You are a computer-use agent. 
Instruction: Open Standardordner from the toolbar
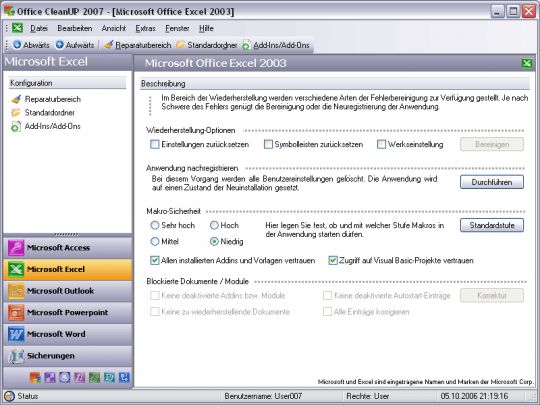pyautogui.click(x=207, y=45)
